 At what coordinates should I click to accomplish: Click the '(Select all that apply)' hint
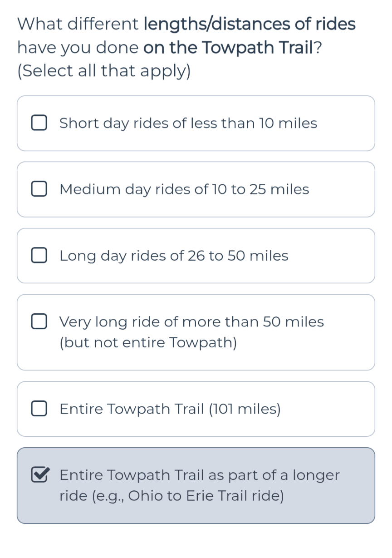pyautogui.click(x=103, y=71)
